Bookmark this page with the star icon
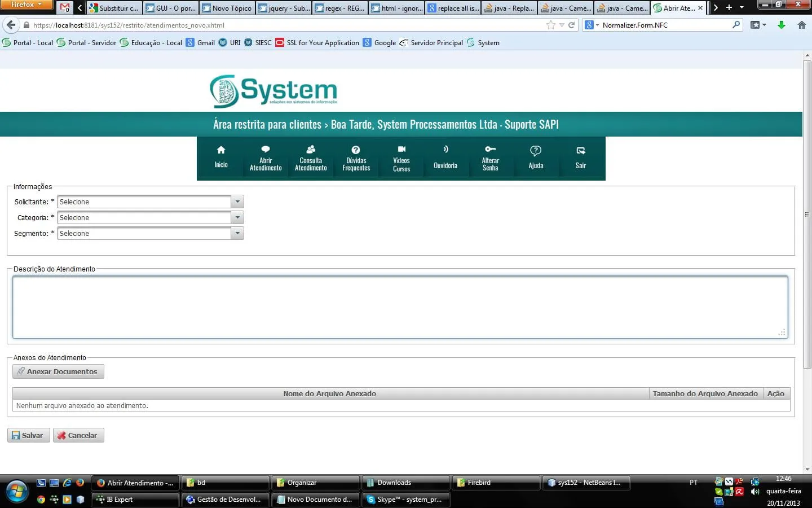 tap(551, 25)
